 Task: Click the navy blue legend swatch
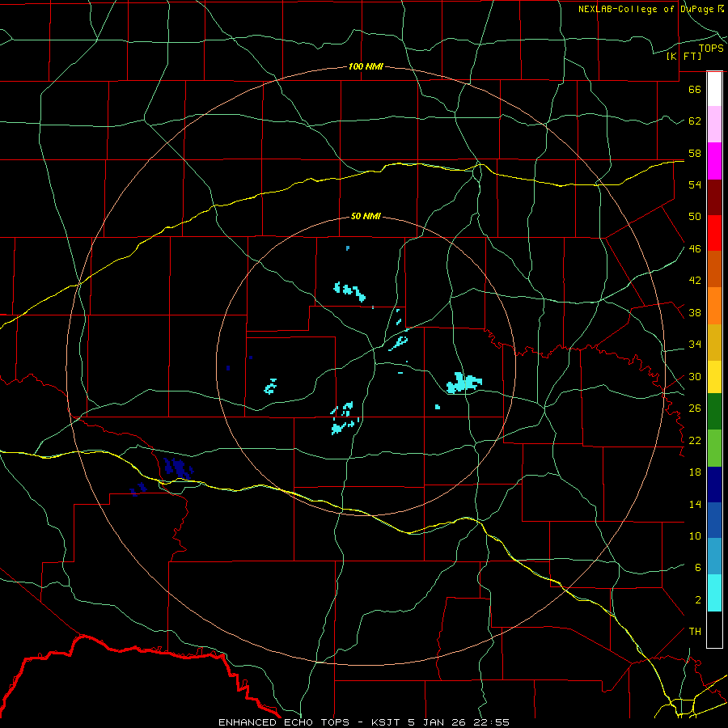[x=714, y=485]
